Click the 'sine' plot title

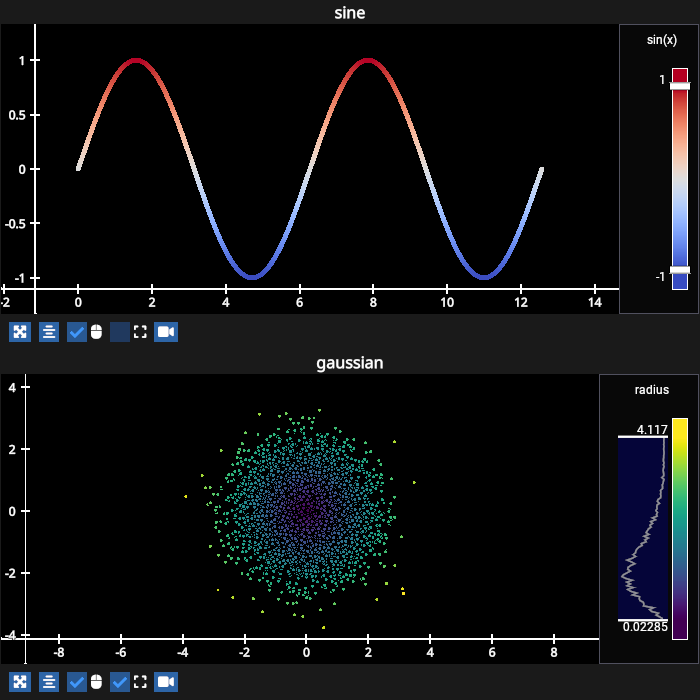click(x=350, y=12)
